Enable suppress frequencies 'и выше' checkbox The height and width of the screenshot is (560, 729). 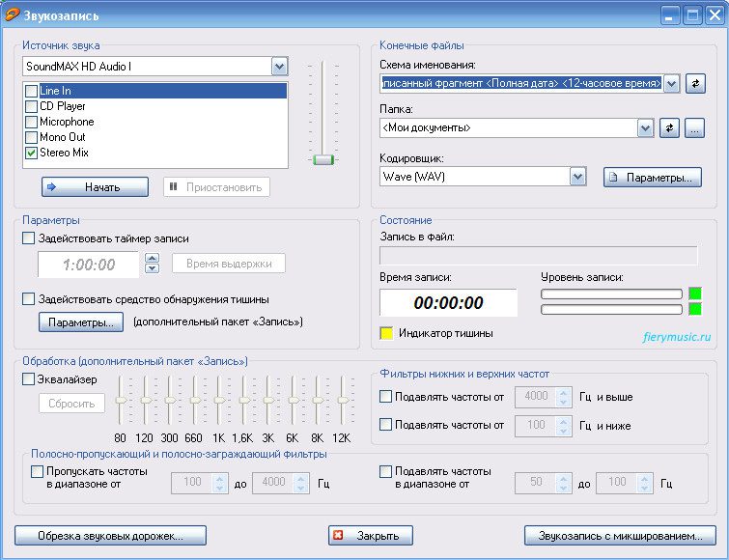point(385,397)
